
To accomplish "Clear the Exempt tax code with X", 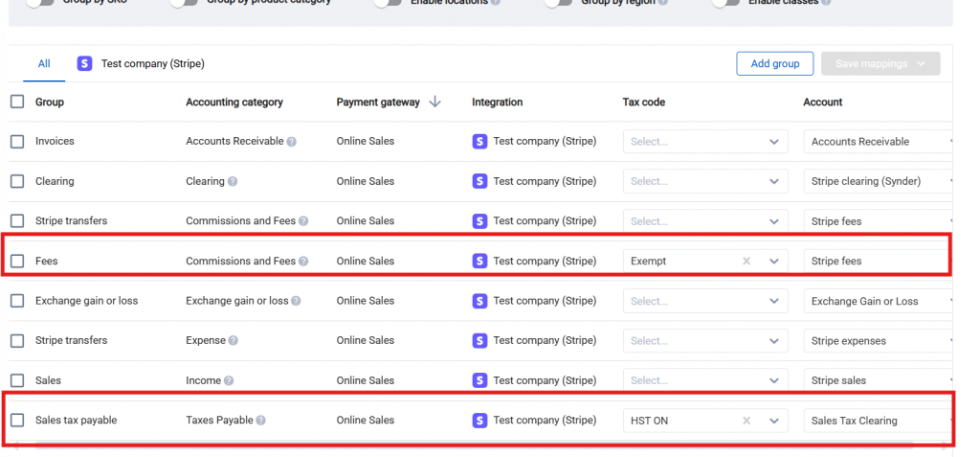I will [x=746, y=261].
